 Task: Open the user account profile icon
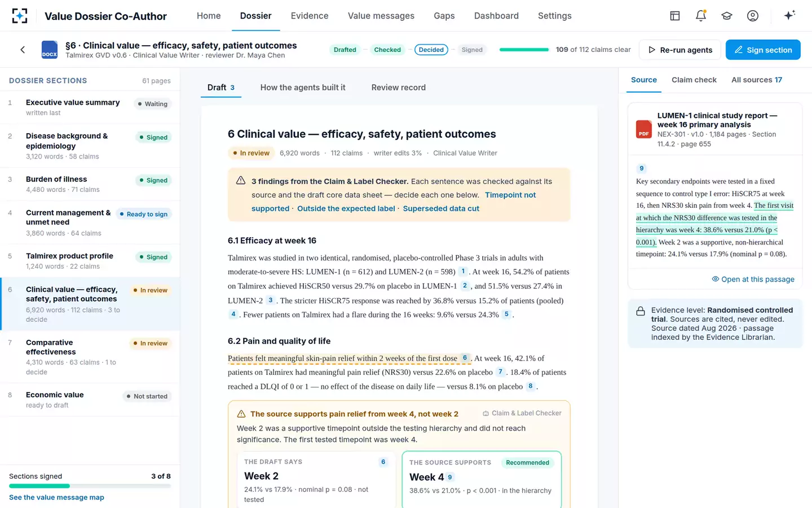tap(753, 16)
